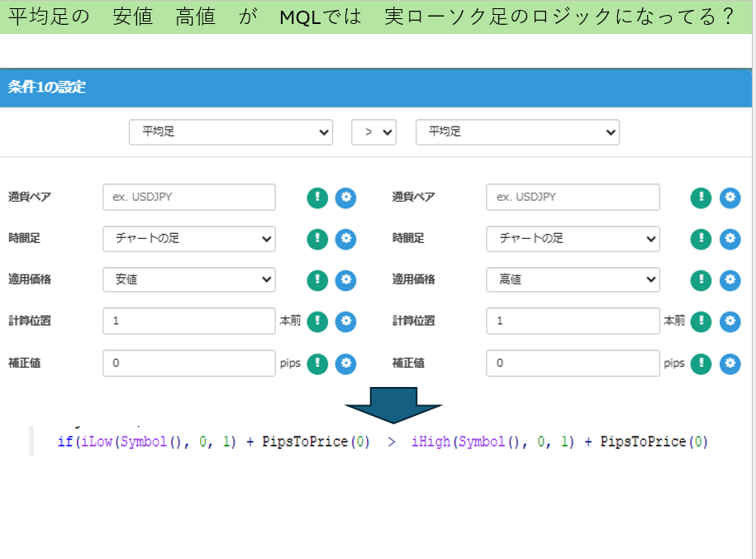Open the gear icon for the left 時間足 row
The image size is (756, 559).
click(345, 239)
